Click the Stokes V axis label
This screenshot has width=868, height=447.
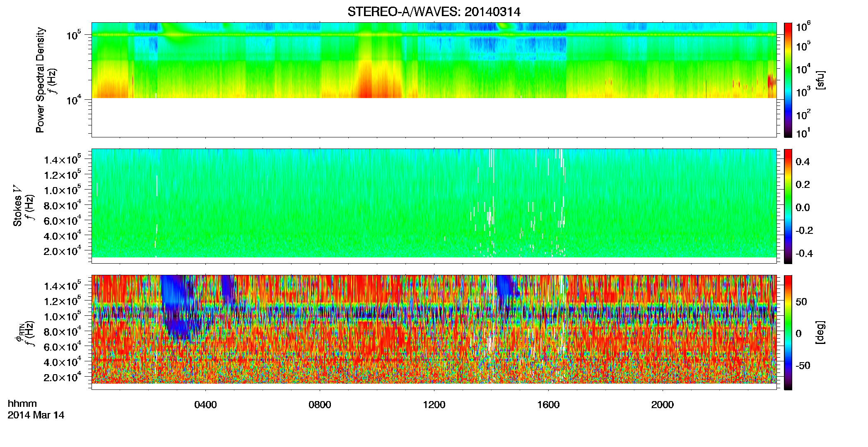[x=17, y=206]
